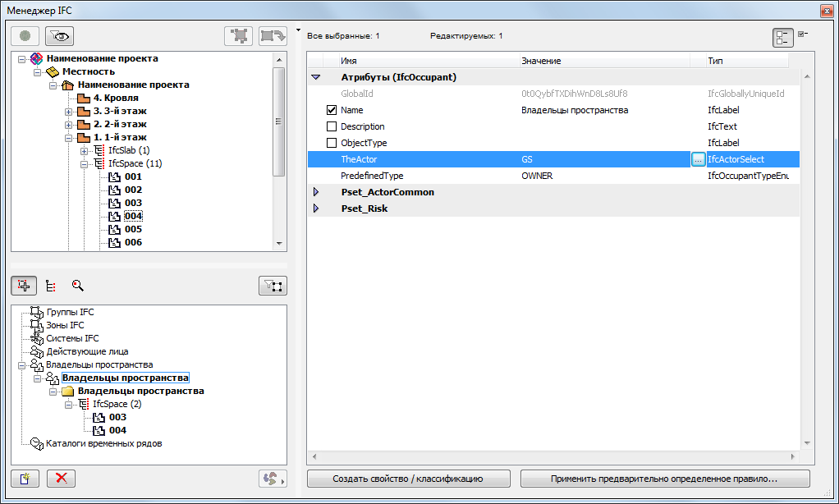
Task: Click property table vertical scrollbar down arrow
Action: click(807, 443)
